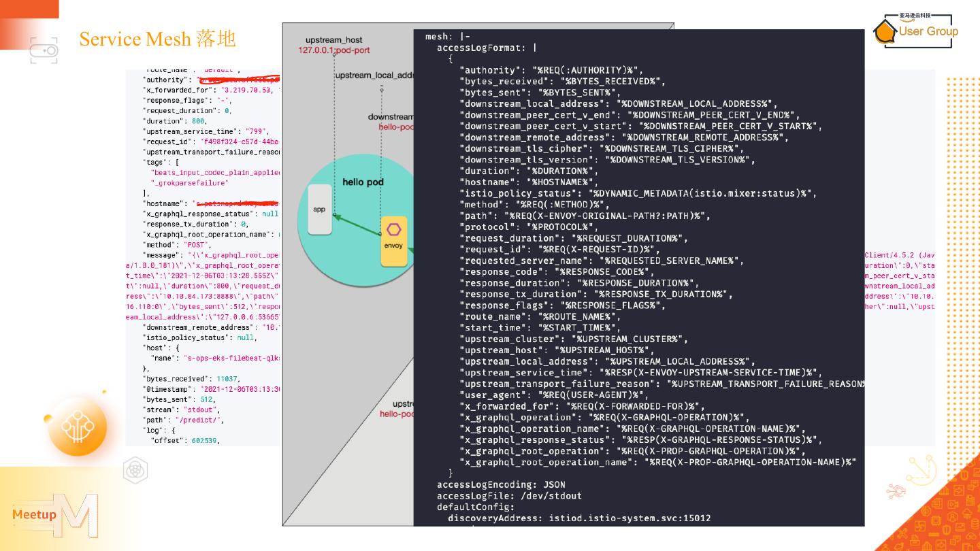Click the "upstream_service_time" X-ENVOY line

coord(640,373)
